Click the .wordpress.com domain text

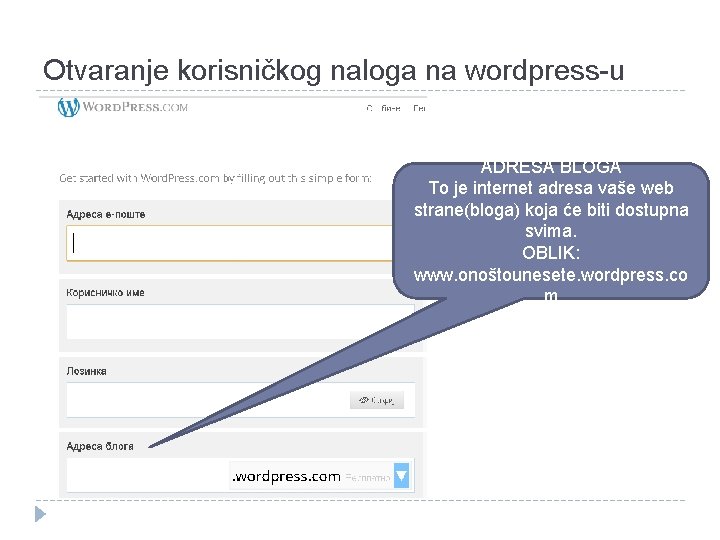pyautogui.click(x=287, y=477)
